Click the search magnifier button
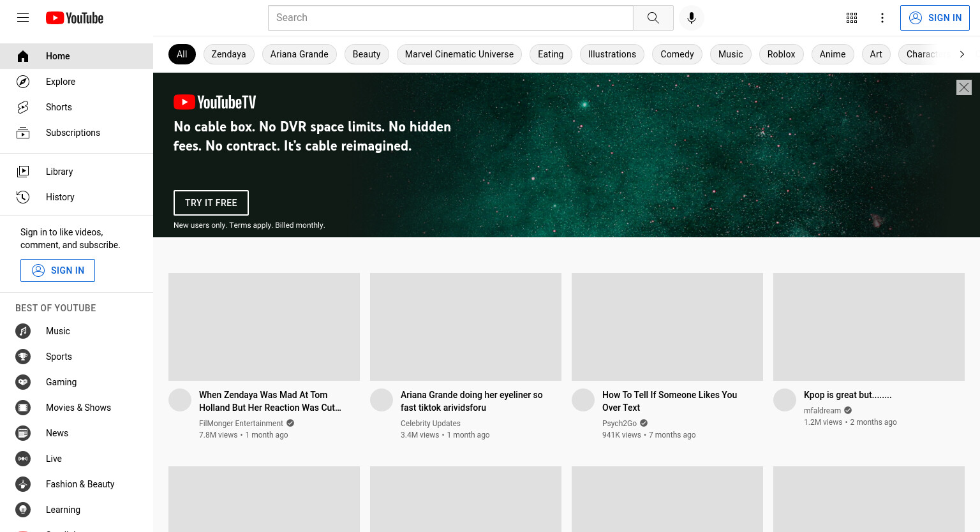 pyautogui.click(x=653, y=18)
